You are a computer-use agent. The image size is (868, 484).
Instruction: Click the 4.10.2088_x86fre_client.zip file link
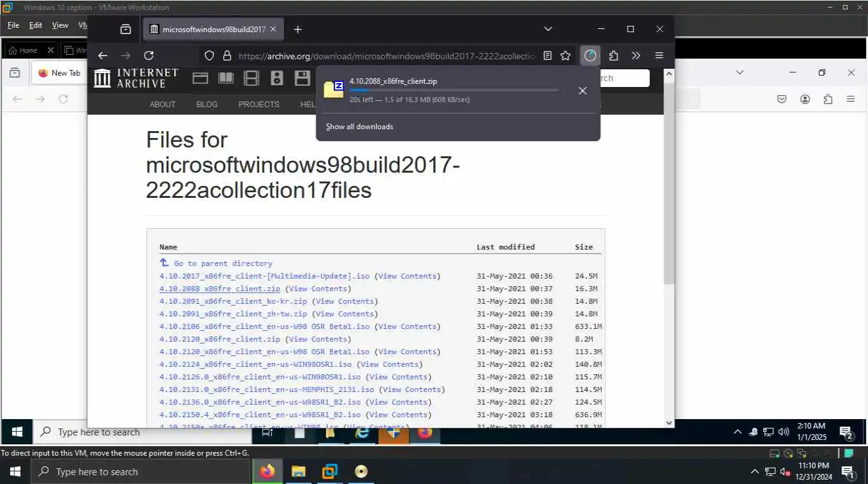point(220,289)
